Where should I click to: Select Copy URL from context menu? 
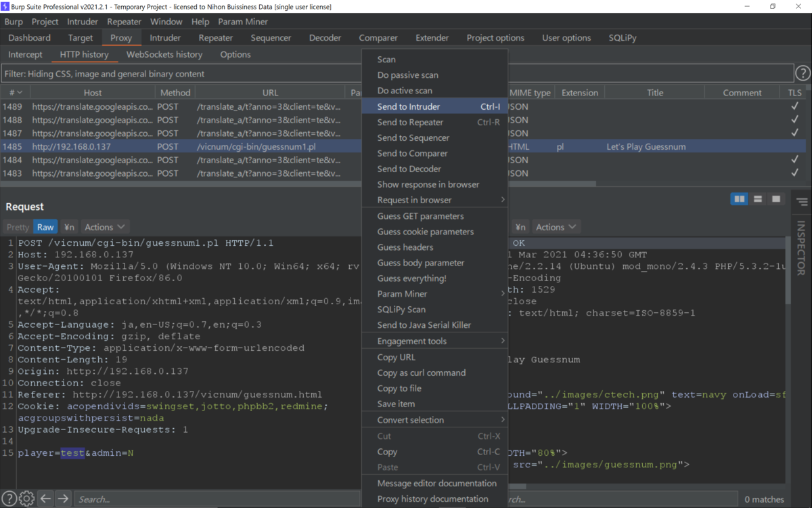434,357
